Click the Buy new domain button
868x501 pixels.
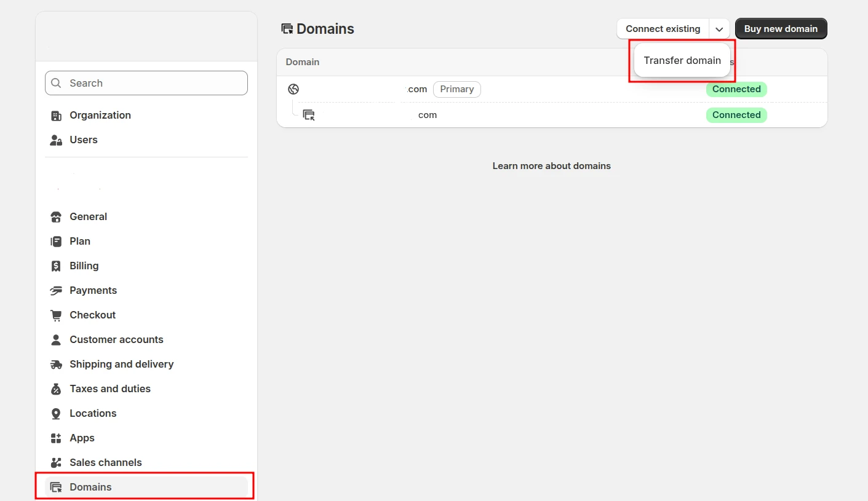pos(781,29)
